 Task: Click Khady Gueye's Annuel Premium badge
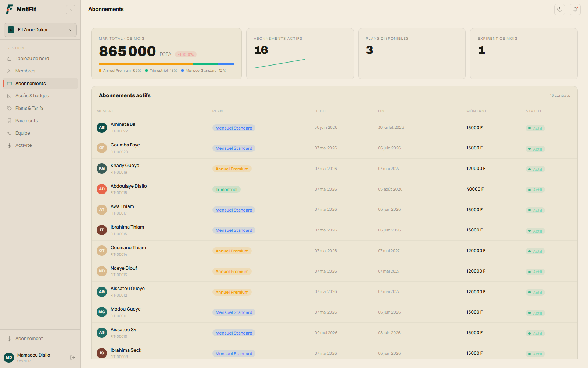(232, 169)
